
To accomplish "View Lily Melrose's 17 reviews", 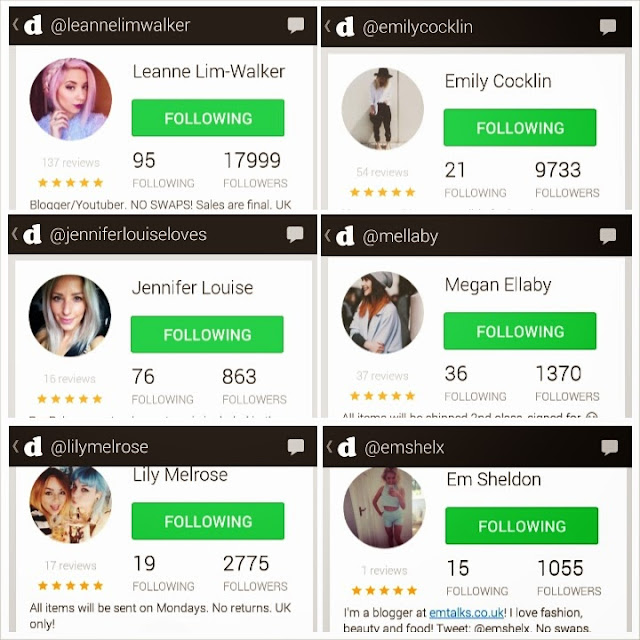I will tap(71, 565).
